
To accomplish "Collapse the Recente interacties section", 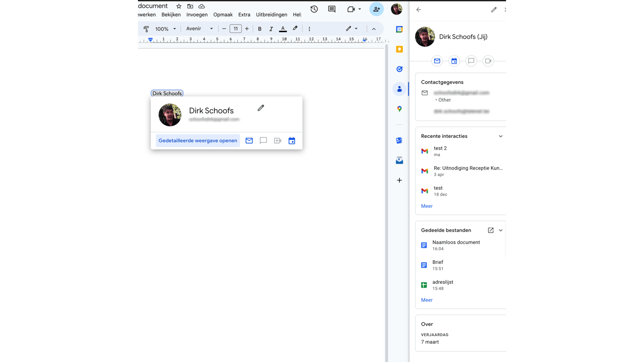I will tap(501, 136).
